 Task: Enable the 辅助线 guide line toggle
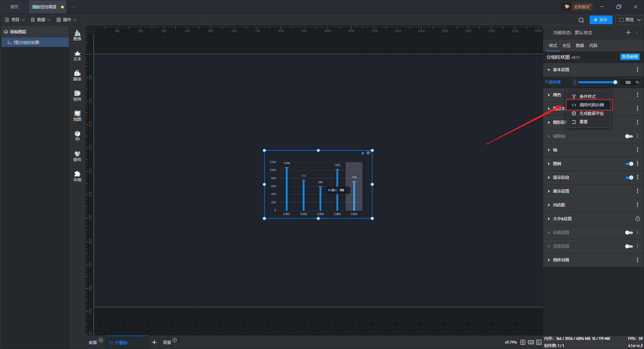629,136
